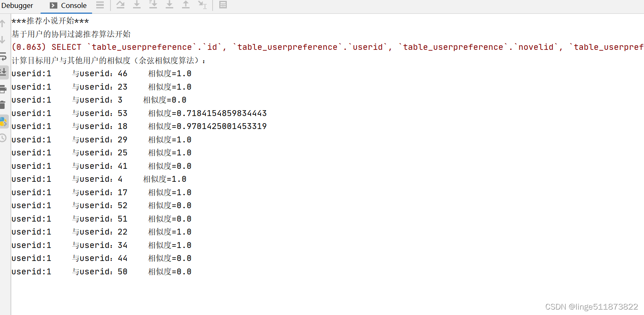This screenshot has height=315, width=644.
Task: Click the similarity value 0.7184154859834443
Action: click(x=222, y=114)
